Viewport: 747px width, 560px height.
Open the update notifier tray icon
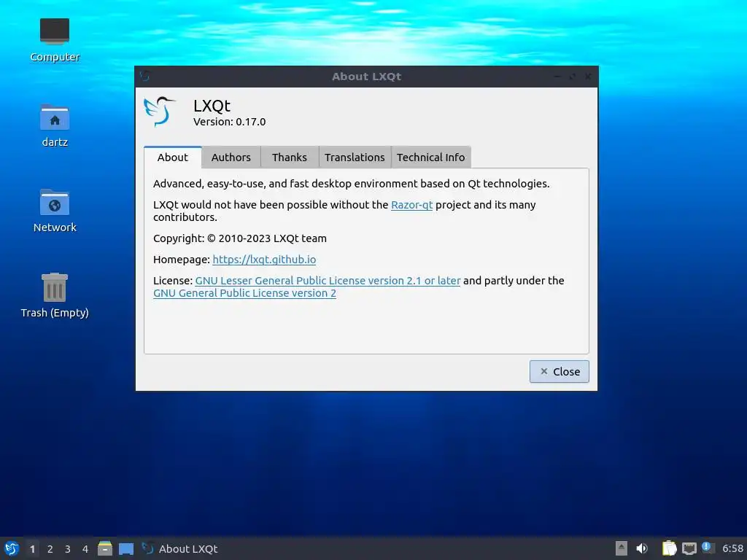click(x=708, y=548)
